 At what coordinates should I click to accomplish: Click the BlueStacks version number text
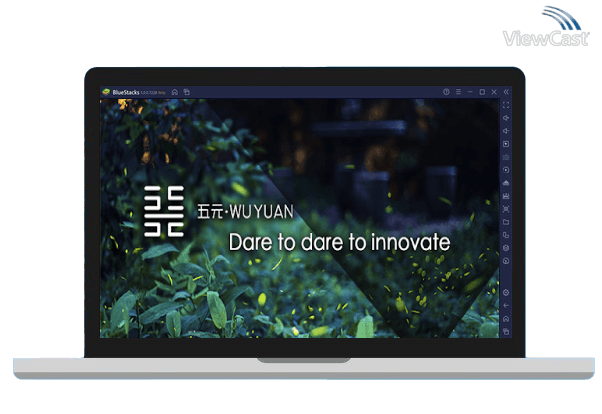pyautogui.click(x=149, y=93)
